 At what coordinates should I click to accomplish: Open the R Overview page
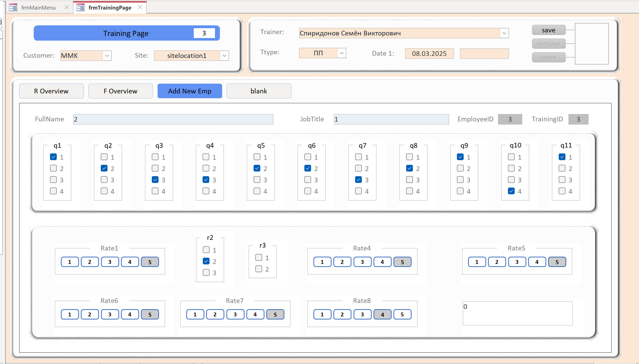51,91
